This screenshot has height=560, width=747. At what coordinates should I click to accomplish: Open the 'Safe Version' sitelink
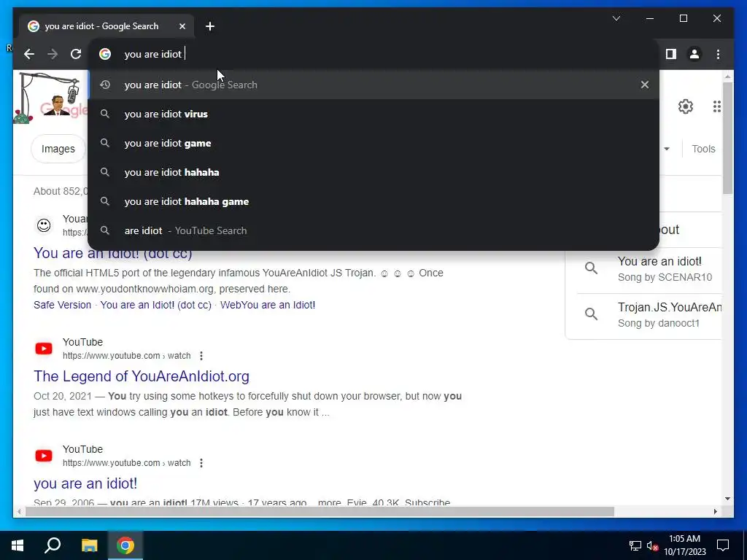click(63, 305)
